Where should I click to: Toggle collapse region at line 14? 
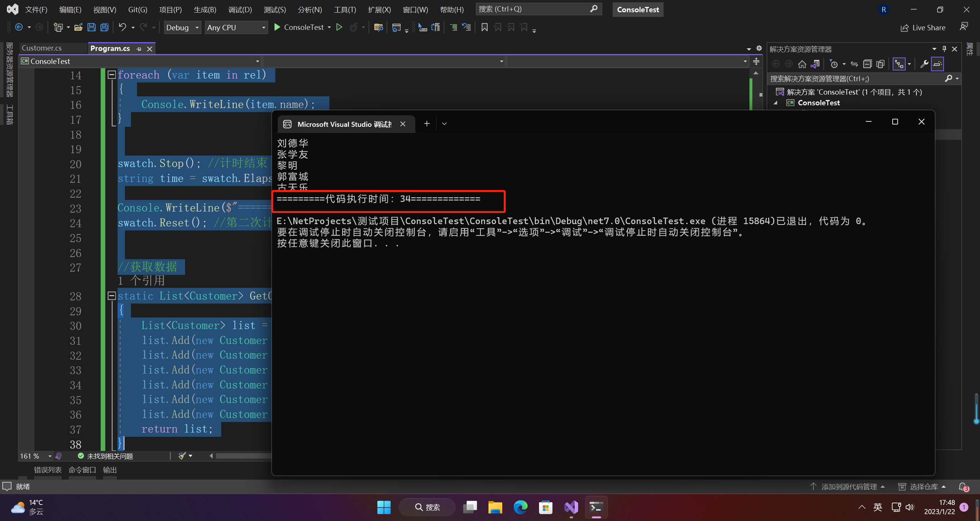pos(111,75)
